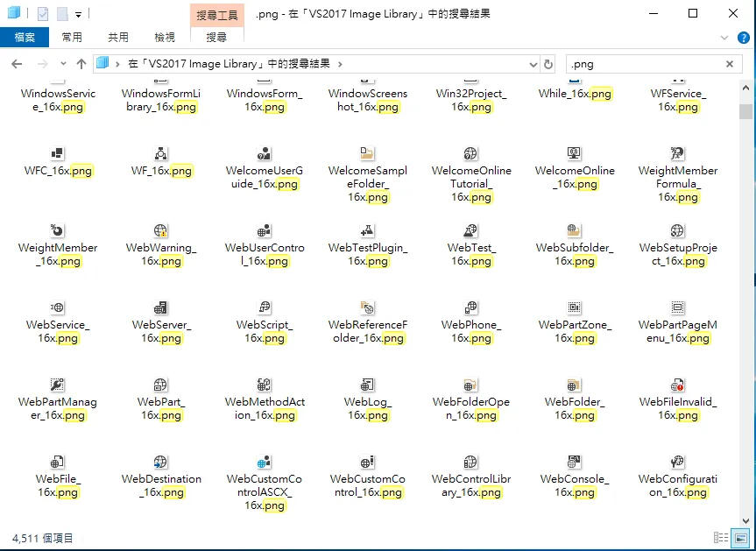Select WebConsole_16x.png icon
The image size is (756, 551).
(x=575, y=463)
